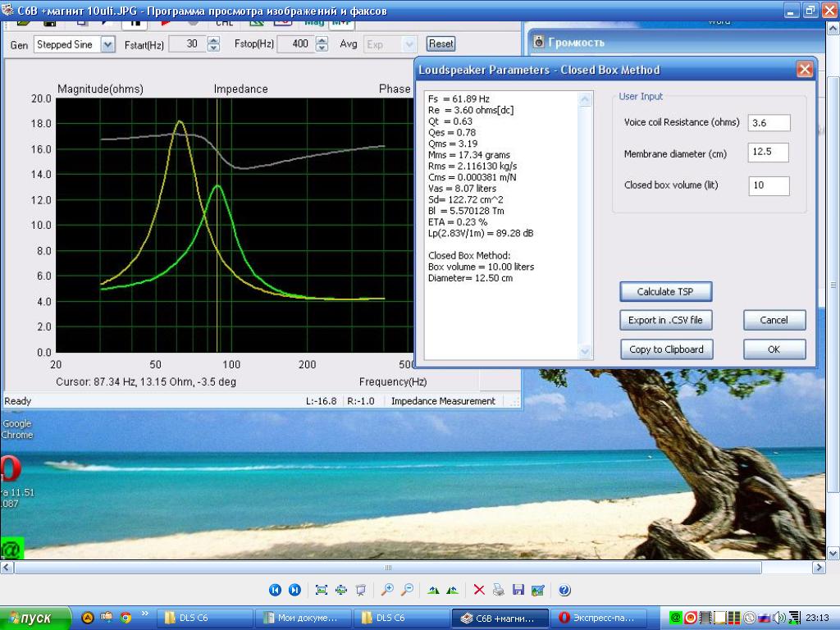
Task: Click the horizontal scrollbar thumb
Action: [x=388, y=568]
